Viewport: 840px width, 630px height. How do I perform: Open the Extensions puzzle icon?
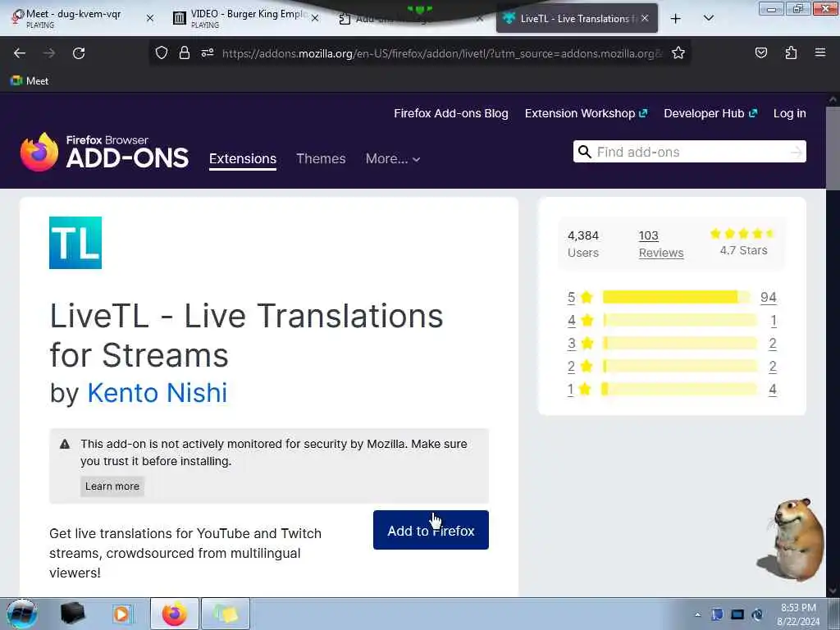click(x=791, y=52)
